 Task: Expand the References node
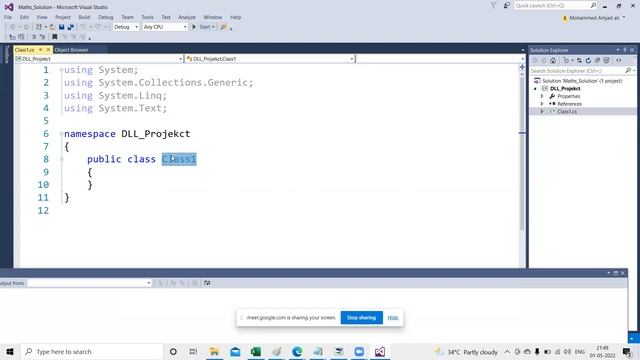pos(542,104)
